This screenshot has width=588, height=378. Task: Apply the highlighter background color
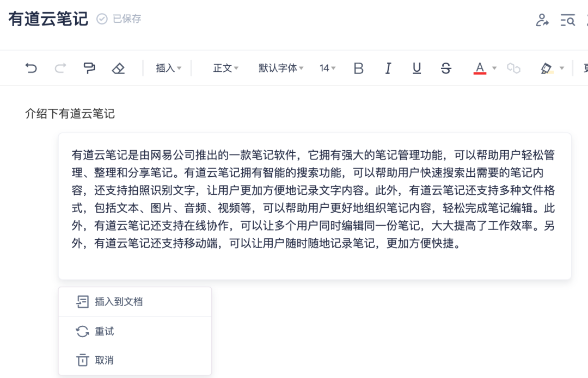click(x=547, y=68)
